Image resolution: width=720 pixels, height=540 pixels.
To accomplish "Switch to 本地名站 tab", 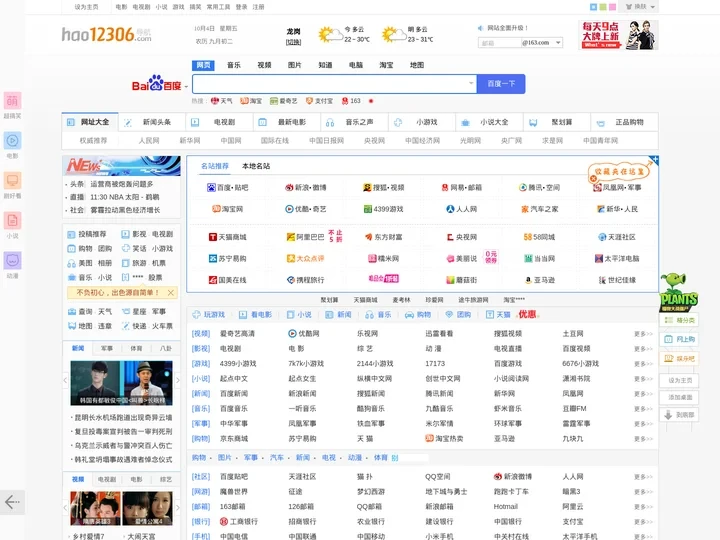I will [x=256, y=166].
